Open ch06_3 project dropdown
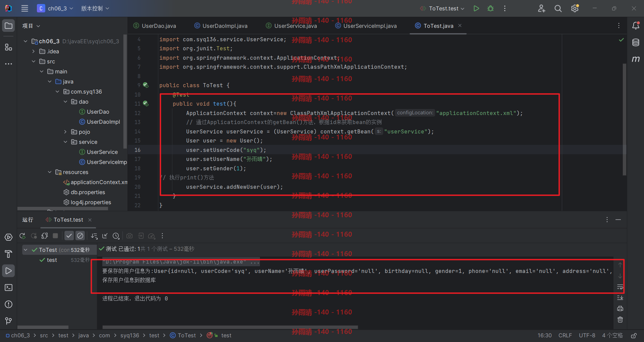The height and width of the screenshot is (342, 644). [55, 8]
